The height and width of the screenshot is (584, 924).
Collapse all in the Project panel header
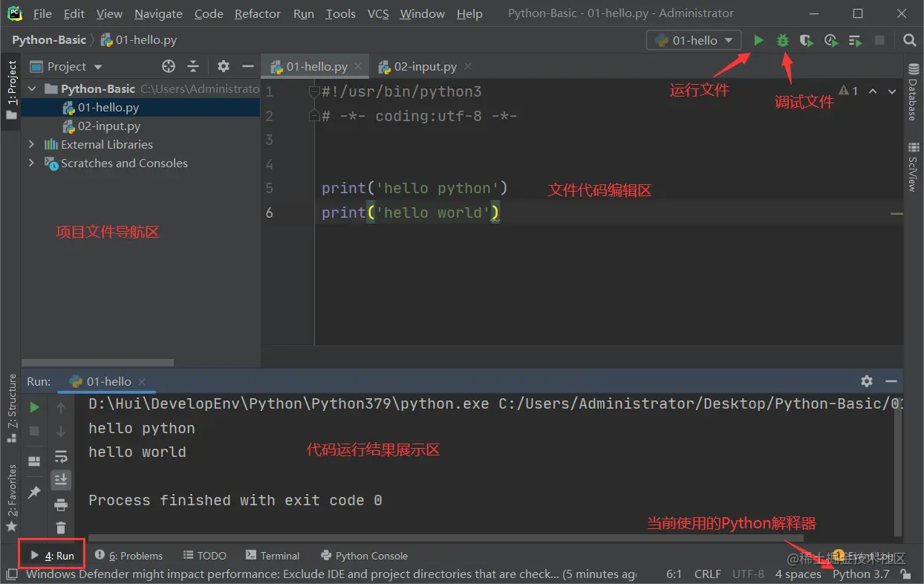point(193,66)
